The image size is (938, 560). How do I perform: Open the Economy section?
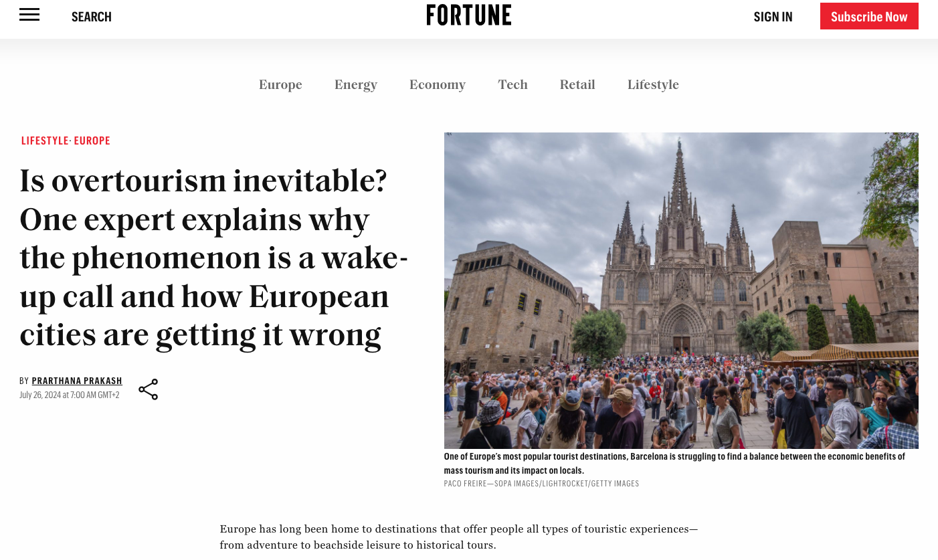pos(438,85)
